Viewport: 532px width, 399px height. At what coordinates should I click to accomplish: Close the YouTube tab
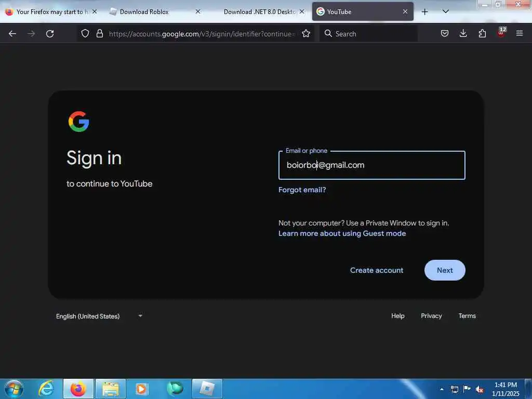pyautogui.click(x=405, y=12)
